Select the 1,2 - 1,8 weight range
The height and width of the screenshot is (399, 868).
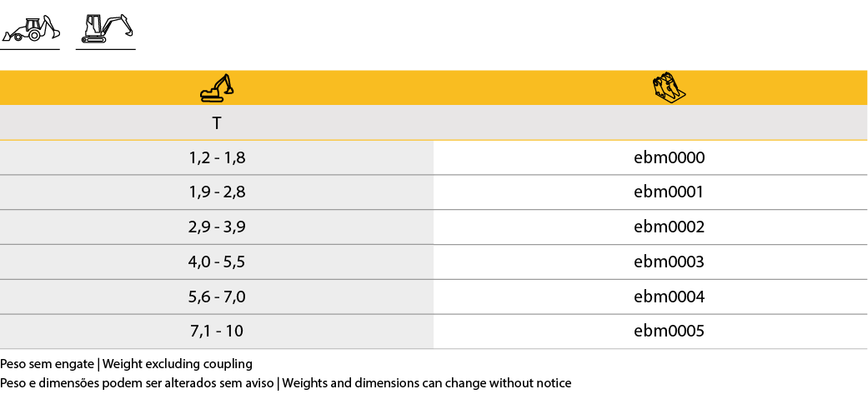217,157
